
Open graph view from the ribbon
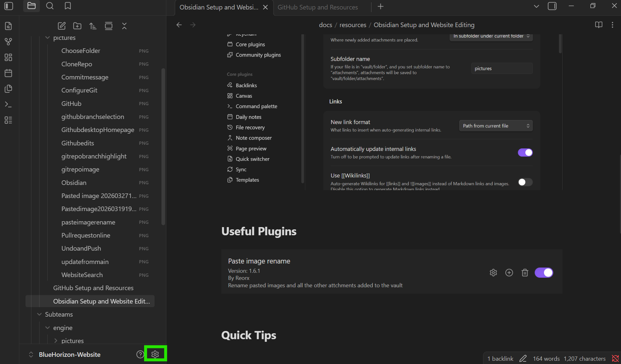point(8,42)
